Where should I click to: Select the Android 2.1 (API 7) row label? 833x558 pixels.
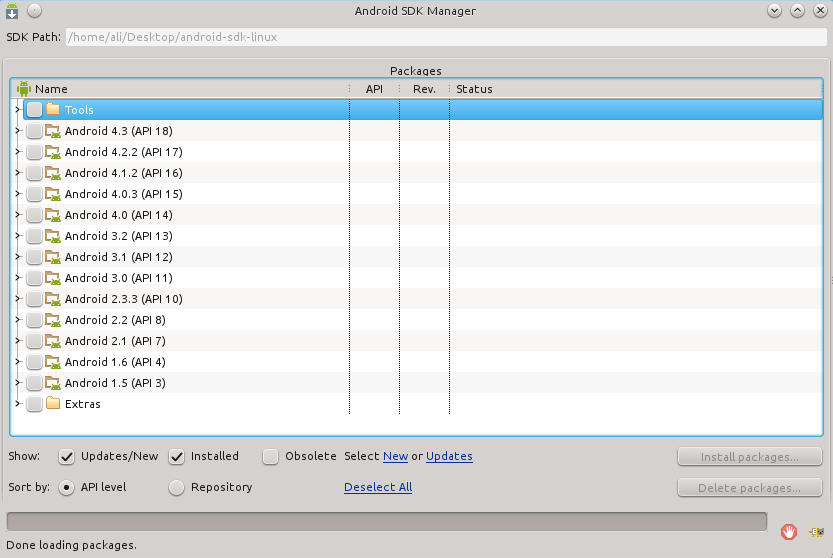click(x=115, y=341)
